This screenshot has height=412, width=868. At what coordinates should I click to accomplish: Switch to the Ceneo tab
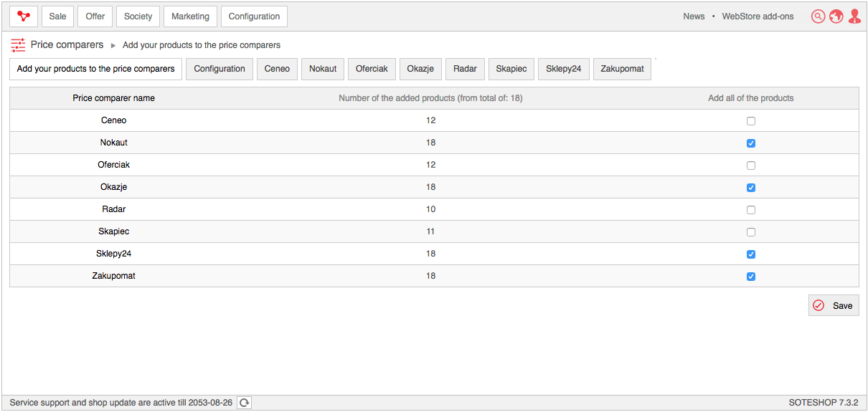(x=277, y=69)
